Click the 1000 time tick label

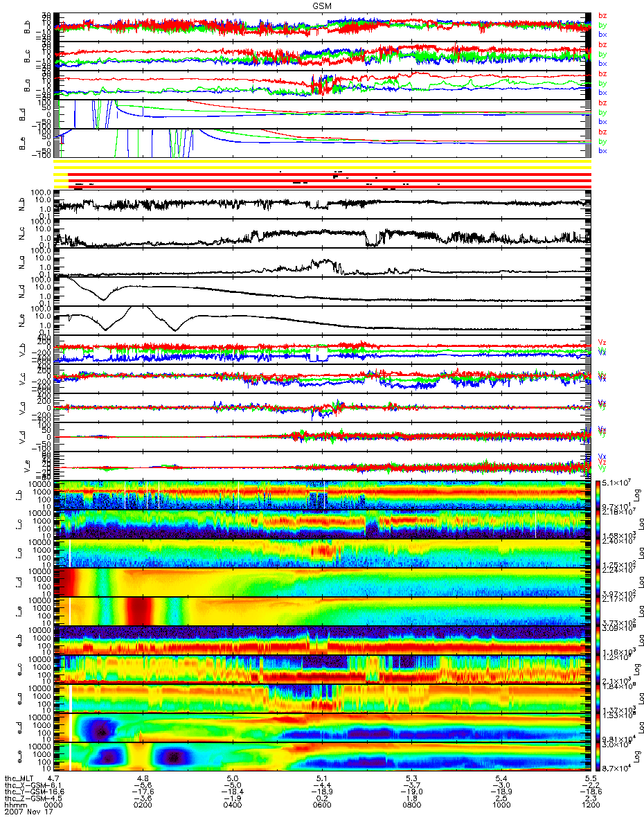[x=501, y=805]
